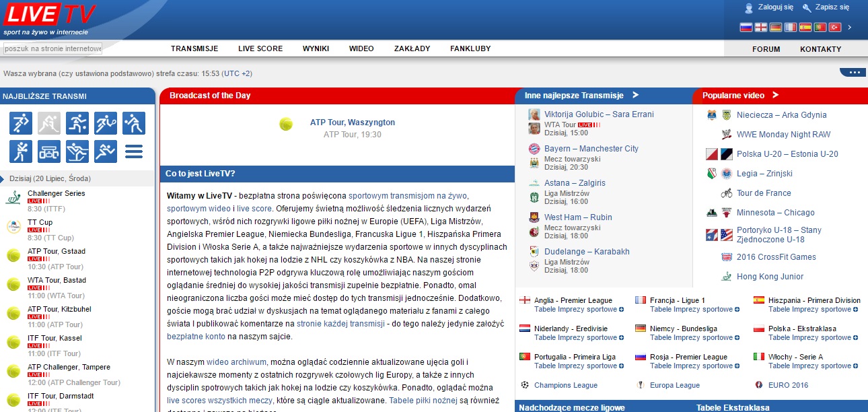Open the all sports hamburger menu
Viewport: 868px width, 412px height.
[134, 151]
